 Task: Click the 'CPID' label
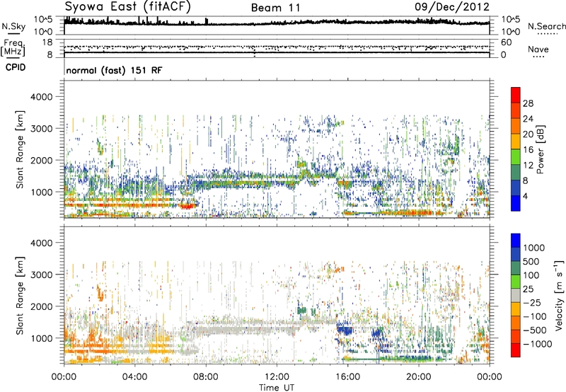click(16, 67)
